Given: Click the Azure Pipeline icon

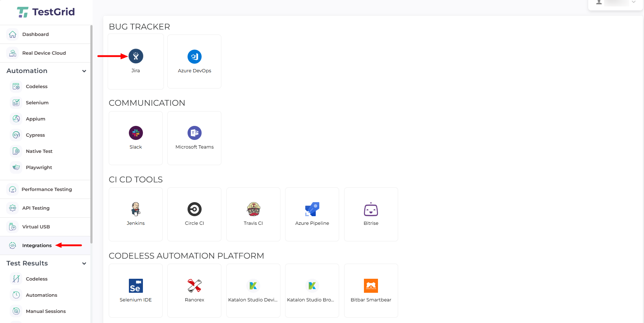Looking at the screenshot, I should click(312, 209).
